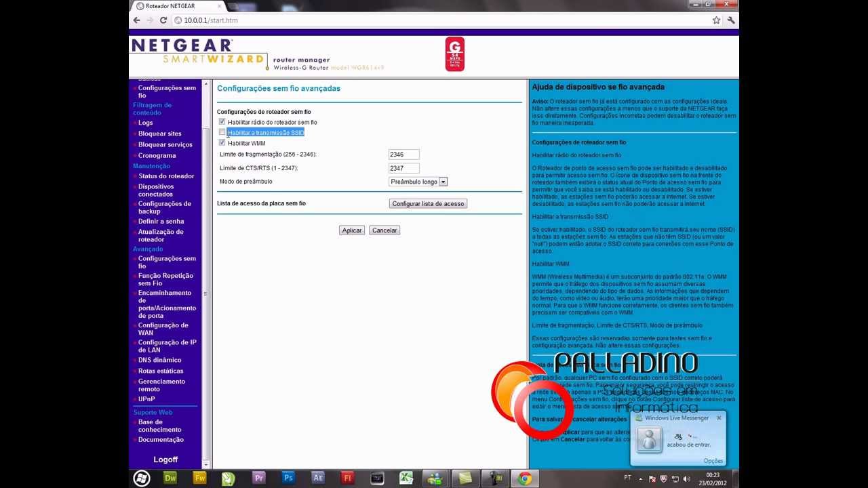Click the volume speaker tray icon
868x488 pixels.
pyautogui.click(x=686, y=479)
